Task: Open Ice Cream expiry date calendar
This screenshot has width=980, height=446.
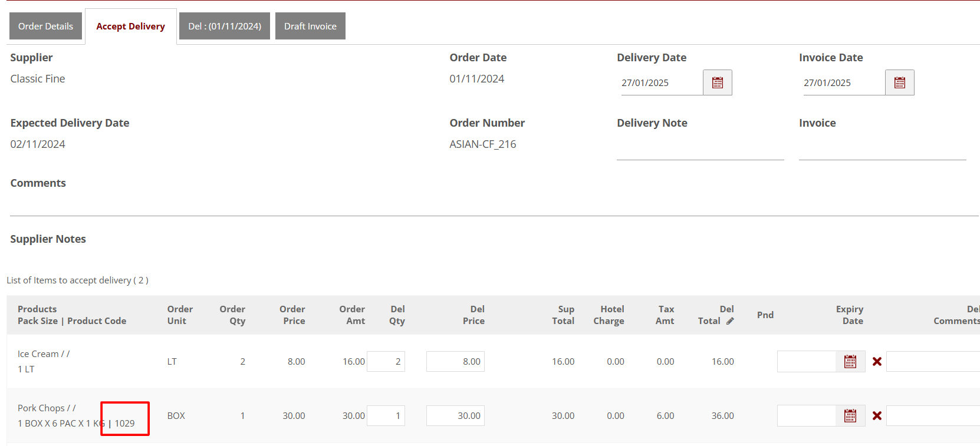Action: [x=850, y=362]
